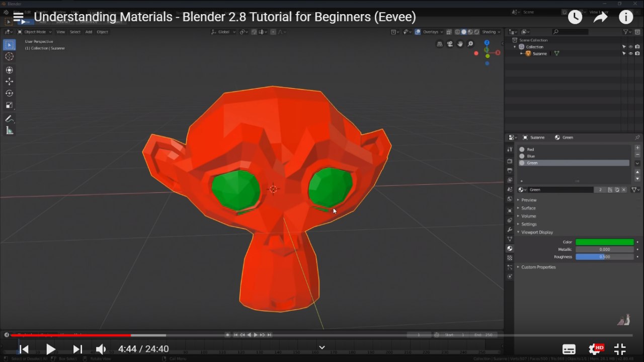
Task: Open the View Layer properties tab
Action: pyautogui.click(x=510, y=180)
